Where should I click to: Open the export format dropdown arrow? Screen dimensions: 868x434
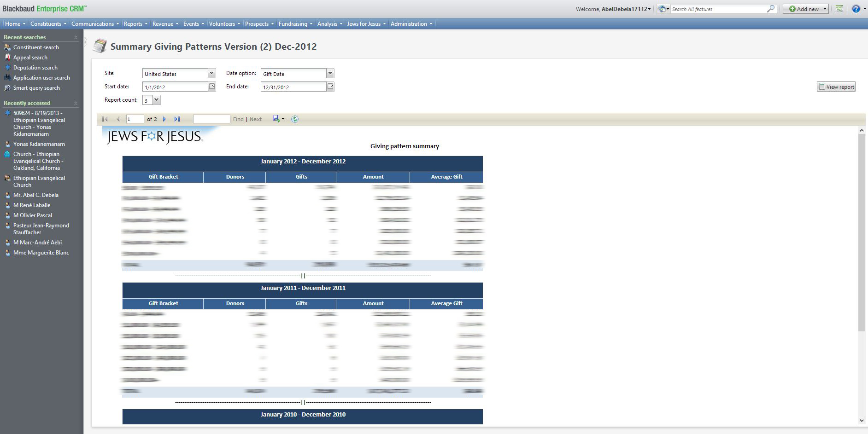point(283,119)
